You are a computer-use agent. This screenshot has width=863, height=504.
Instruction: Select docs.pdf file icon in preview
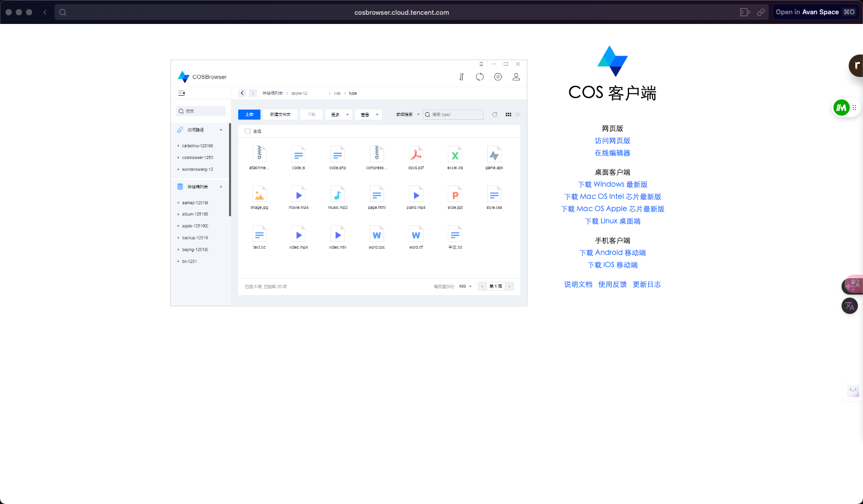click(416, 154)
